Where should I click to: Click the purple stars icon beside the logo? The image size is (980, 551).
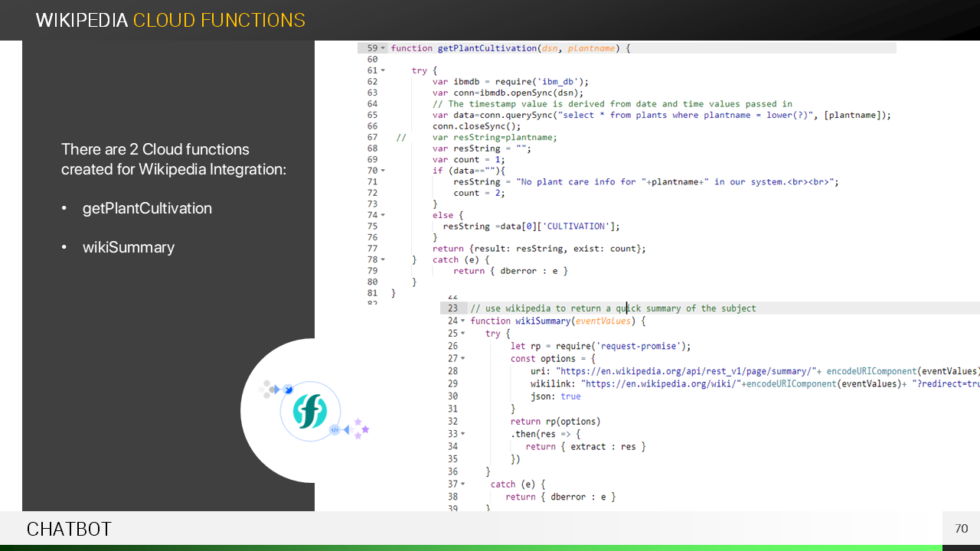(361, 429)
